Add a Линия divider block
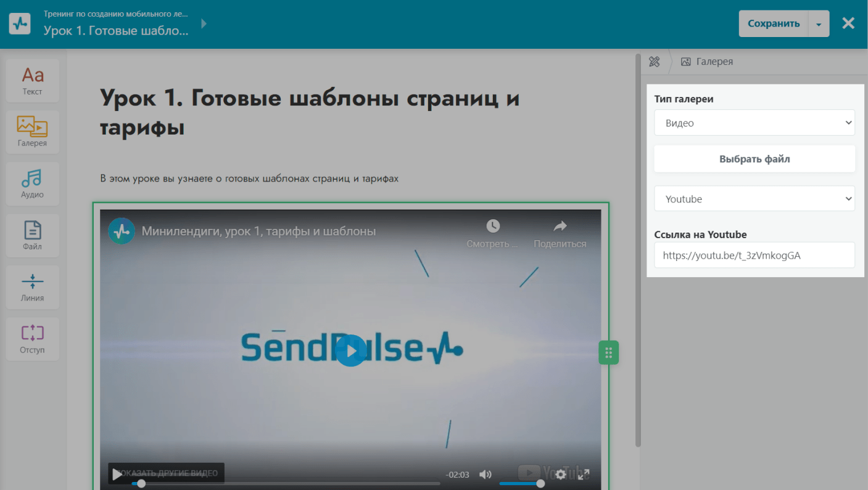 [x=33, y=287]
